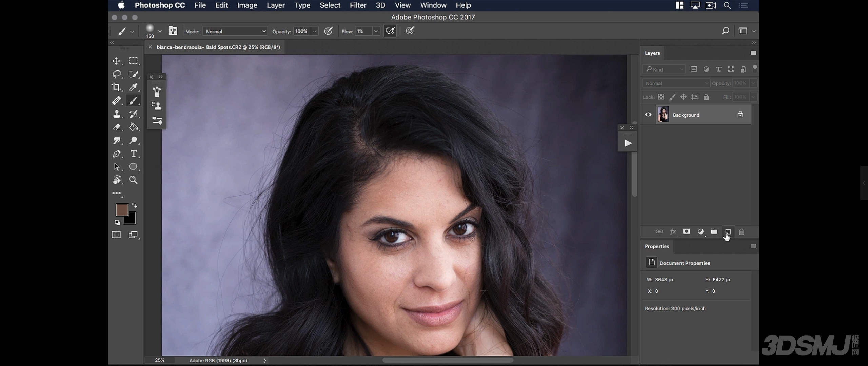The height and width of the screenshot is (366, 868).
Task: Toggle lock all
Action: (706, 97)
